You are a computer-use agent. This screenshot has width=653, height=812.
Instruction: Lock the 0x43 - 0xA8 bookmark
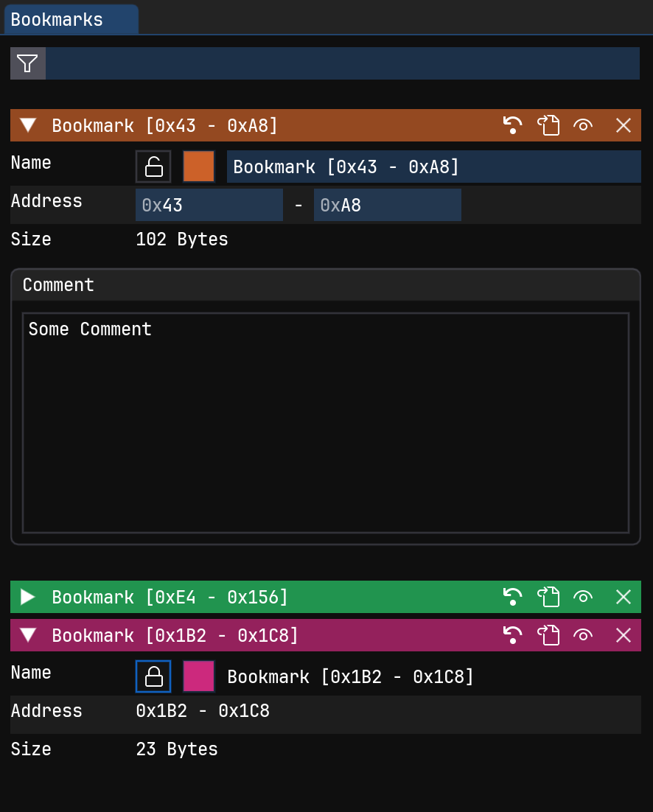click(x=153, y=167)
